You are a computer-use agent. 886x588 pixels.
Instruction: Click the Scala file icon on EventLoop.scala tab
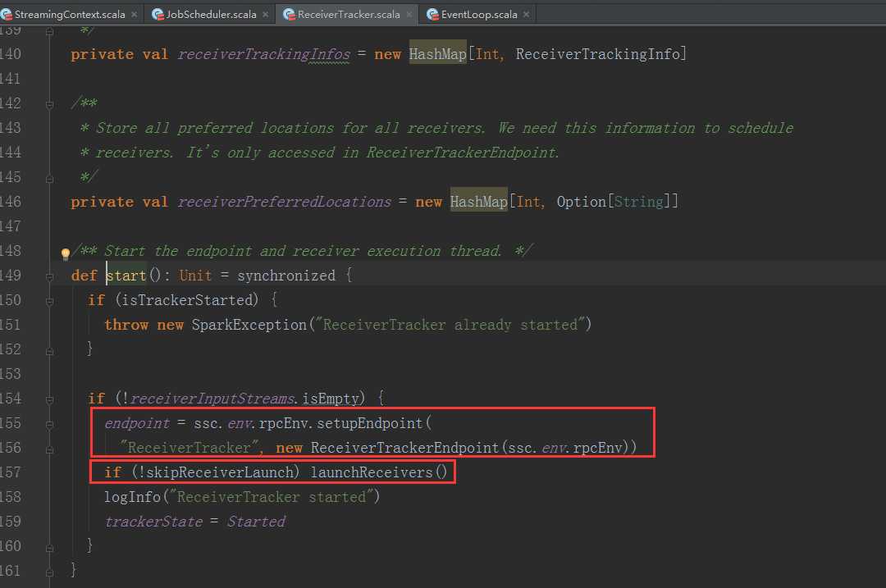(x=433, y=15)
